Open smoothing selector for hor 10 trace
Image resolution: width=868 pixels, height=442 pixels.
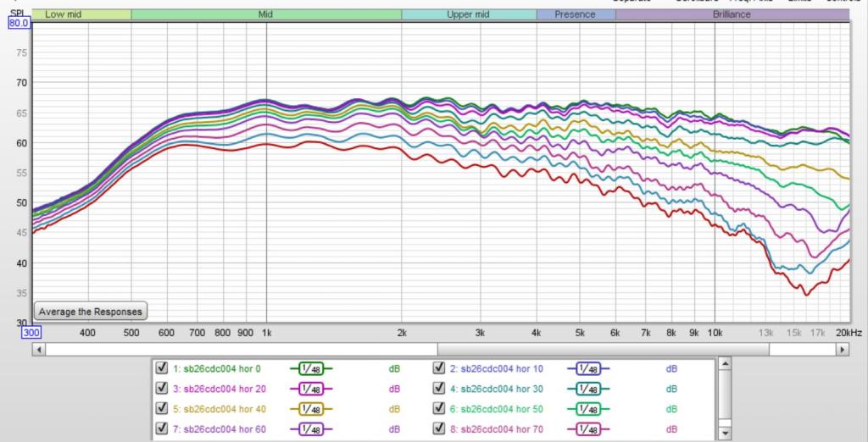tap(588, 369)
